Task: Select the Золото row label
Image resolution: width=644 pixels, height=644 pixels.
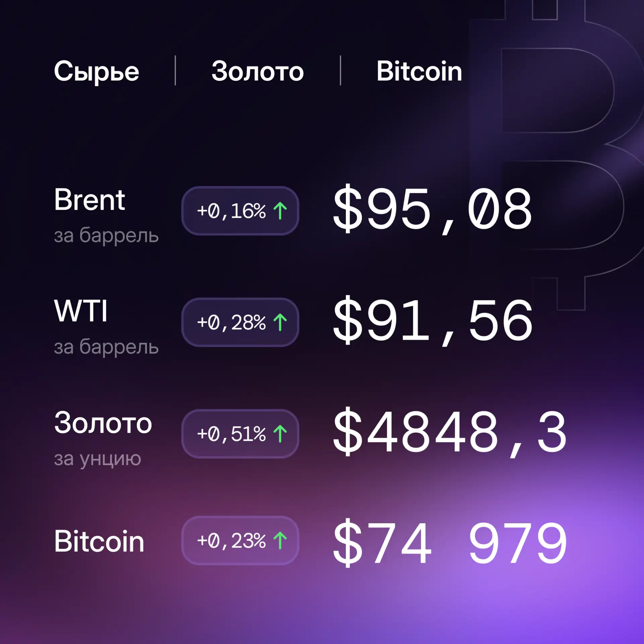Action: click(x=103, y=423)
